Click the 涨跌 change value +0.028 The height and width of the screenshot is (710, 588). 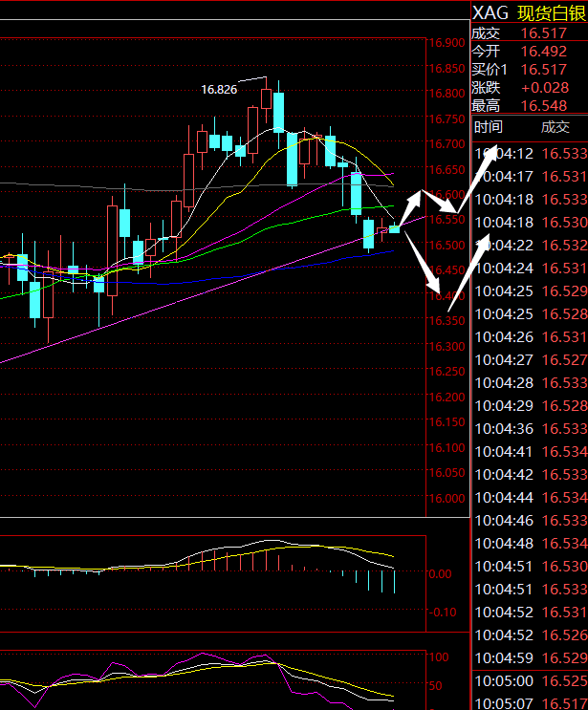click(545, 87)
